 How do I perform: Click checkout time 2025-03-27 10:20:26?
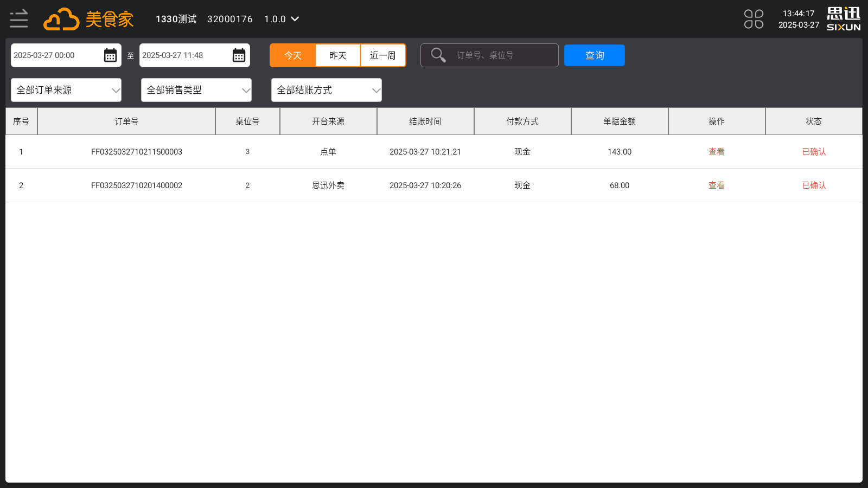pyautogui.click(x=425, y=185)
